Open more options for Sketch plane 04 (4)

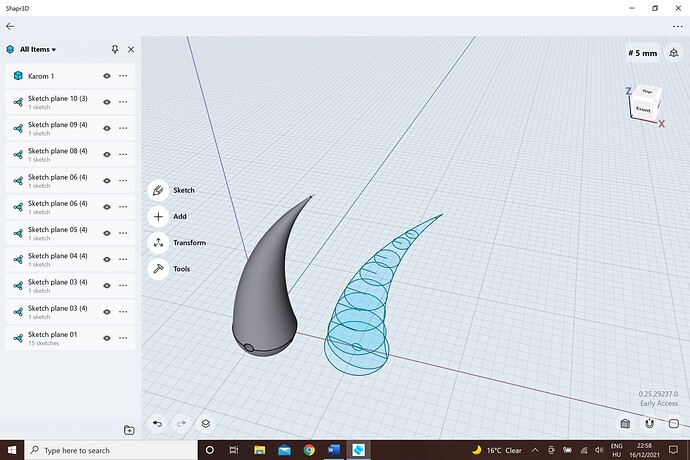[x=123, y=259]
